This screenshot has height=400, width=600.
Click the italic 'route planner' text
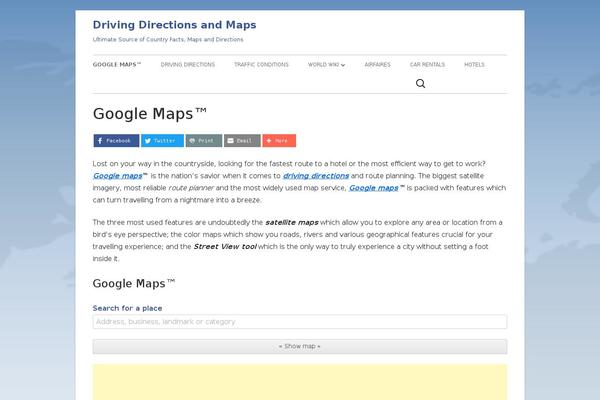coord(191,188)
